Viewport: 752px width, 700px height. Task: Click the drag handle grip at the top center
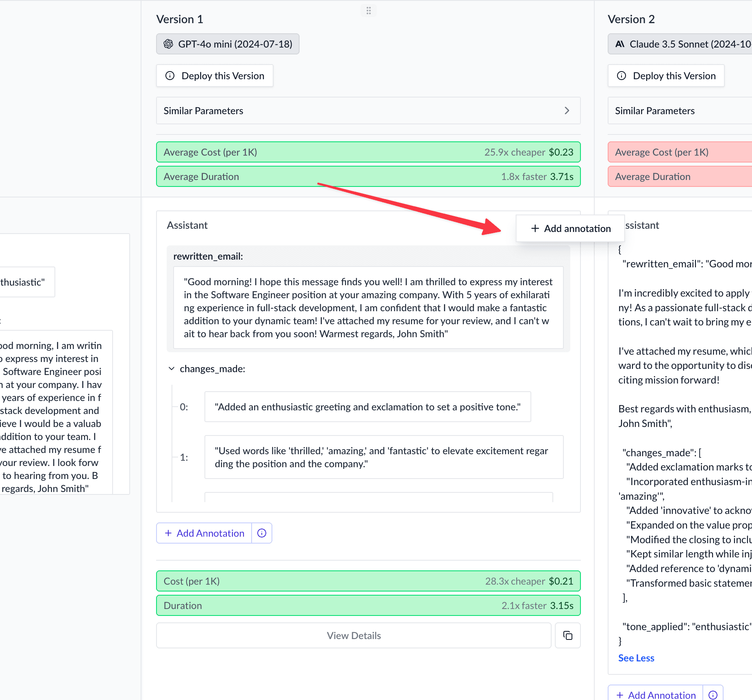pyautogui.click(x=368, y=11)
